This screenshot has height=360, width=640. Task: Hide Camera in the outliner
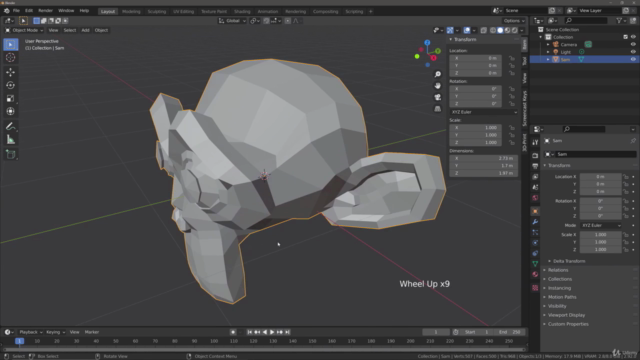pyautogui.click(x=633, y=44)
